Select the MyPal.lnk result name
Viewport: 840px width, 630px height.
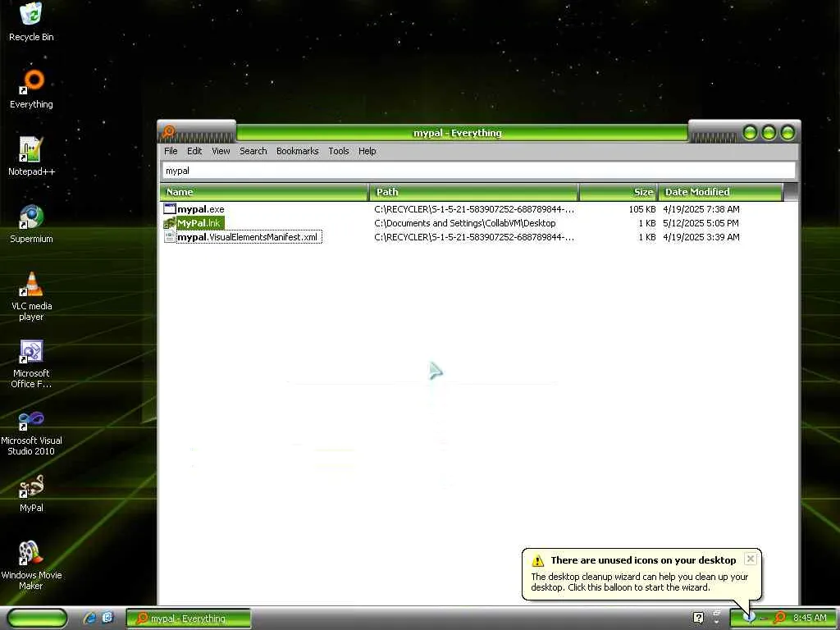pos(199,223)
